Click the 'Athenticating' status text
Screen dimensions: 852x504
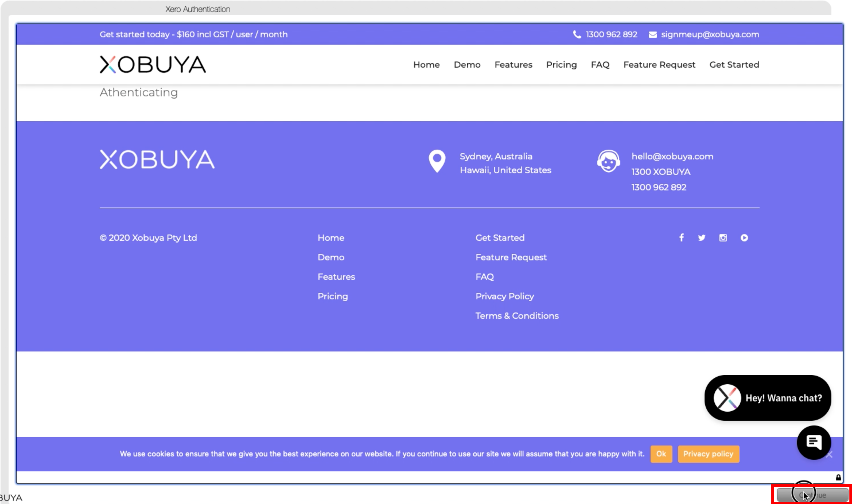pyautogui.click(x=139, y=92)
